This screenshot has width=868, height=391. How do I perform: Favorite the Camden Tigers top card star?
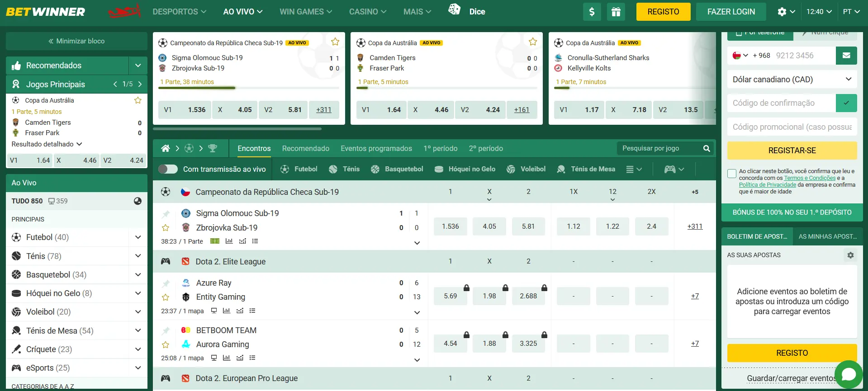pos(533,42)
